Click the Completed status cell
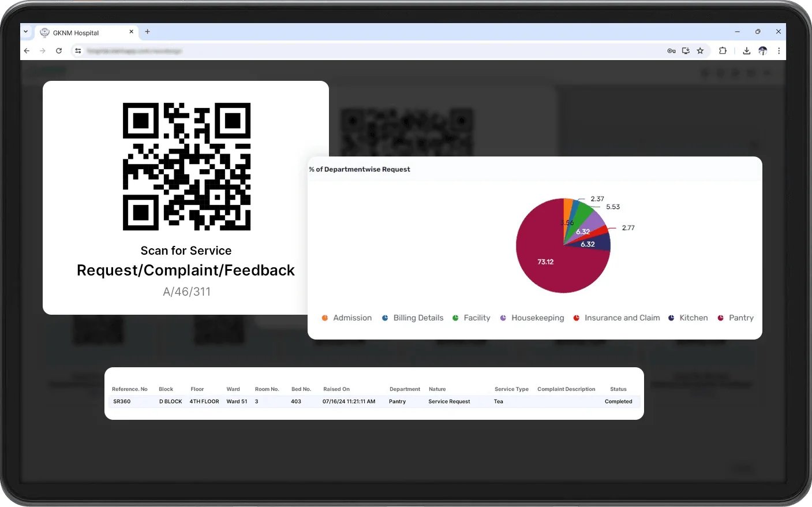Image resolution: width=812 pixels, height=507 pixels. (x=619, y=401)
